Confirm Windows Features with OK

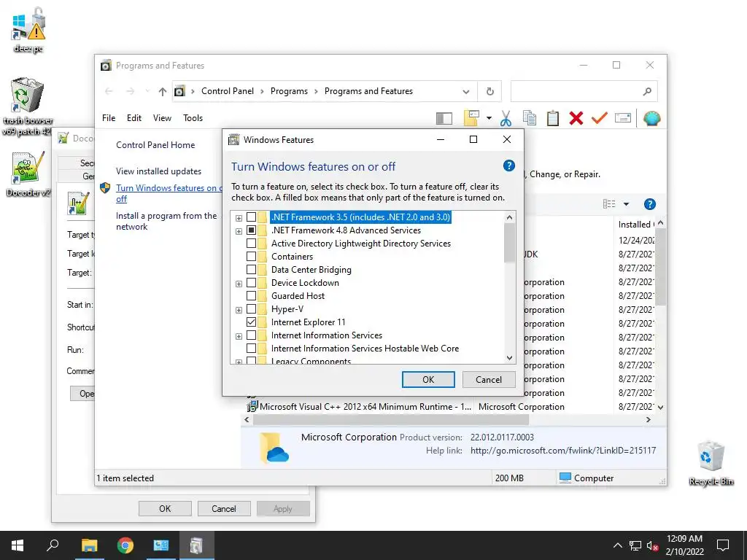click(428, 379)
